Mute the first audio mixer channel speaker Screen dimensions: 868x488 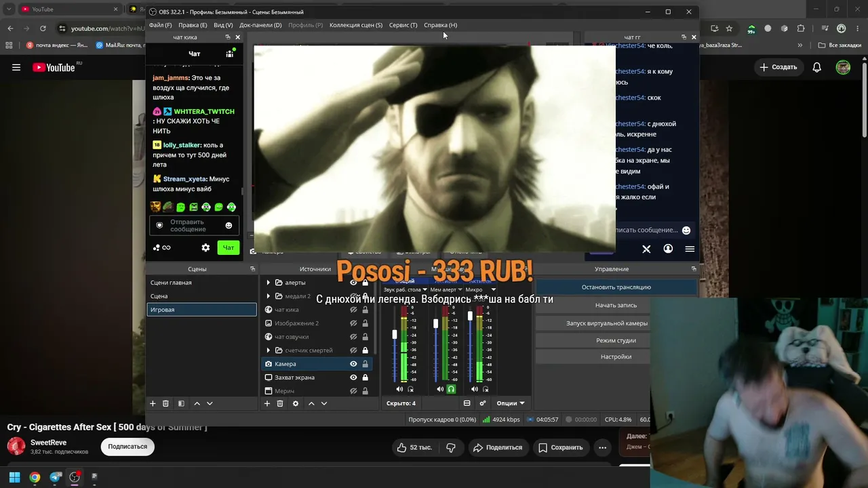tap(399, 389)
